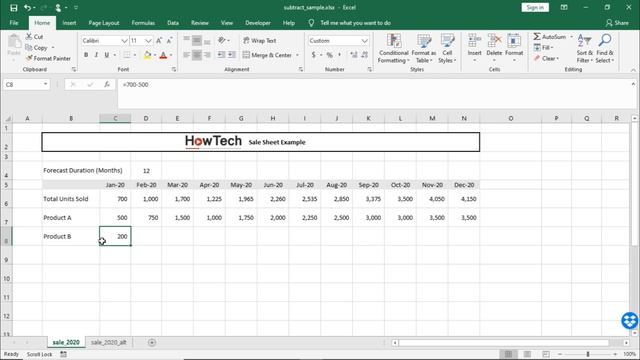This screenshot has width=640, height=360.
Task: Open Find & Select magnifier
Action: [604, 49]
